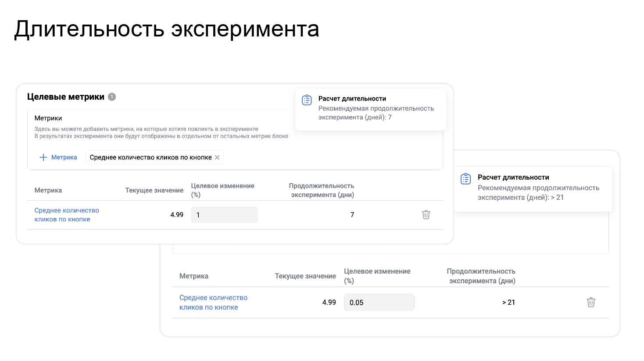Click Текущее значение header in lower table
Image resolution: width=644 pixels, height=361 pixels.
305,276
